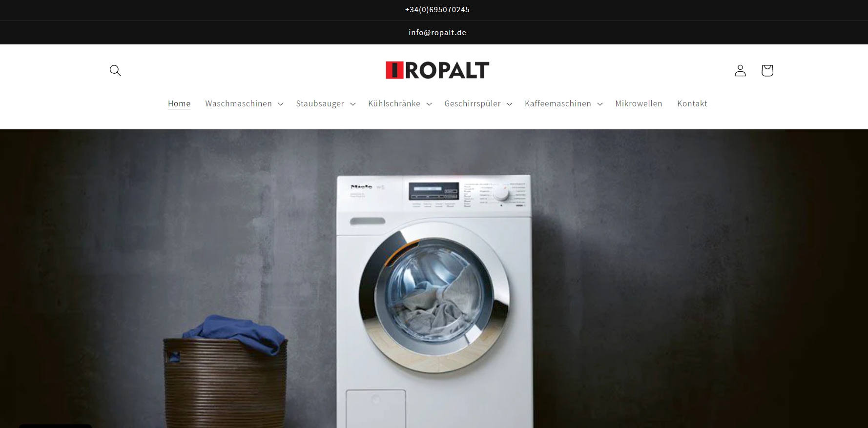Select the Staubsauger menu label
The height and width of the screenshot is (428, 868).
[x=320, y=103]
